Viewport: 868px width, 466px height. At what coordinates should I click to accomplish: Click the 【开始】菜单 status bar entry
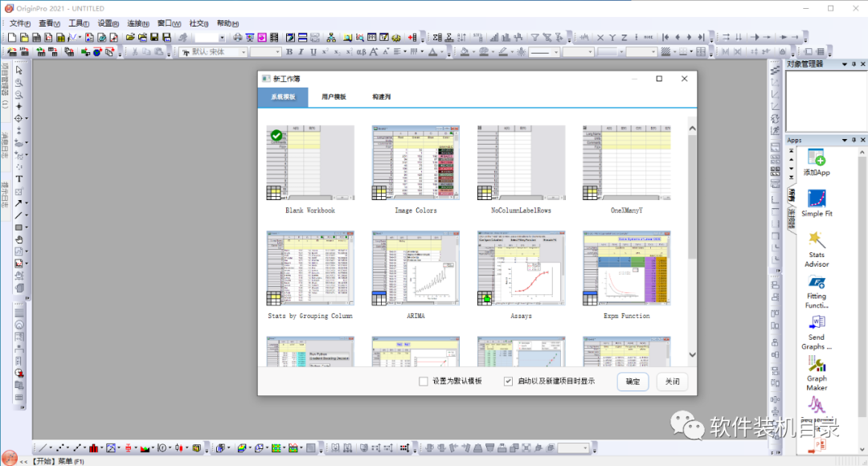(58, 461)
